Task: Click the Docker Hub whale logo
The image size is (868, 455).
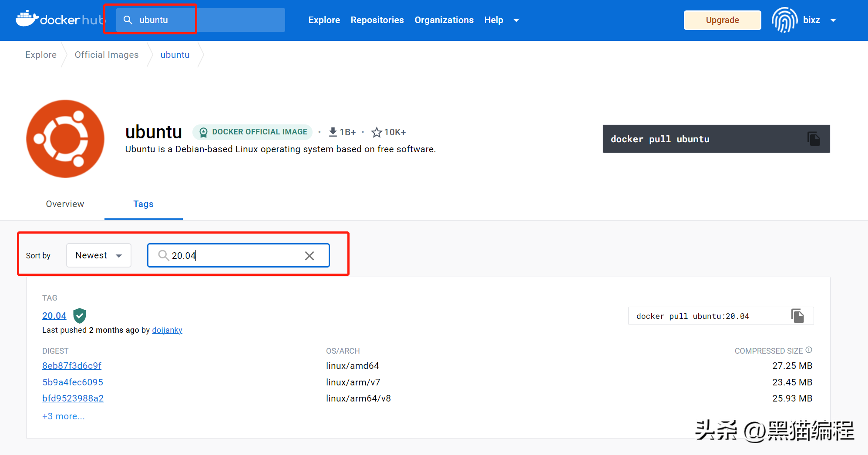Action: point(27,19)
